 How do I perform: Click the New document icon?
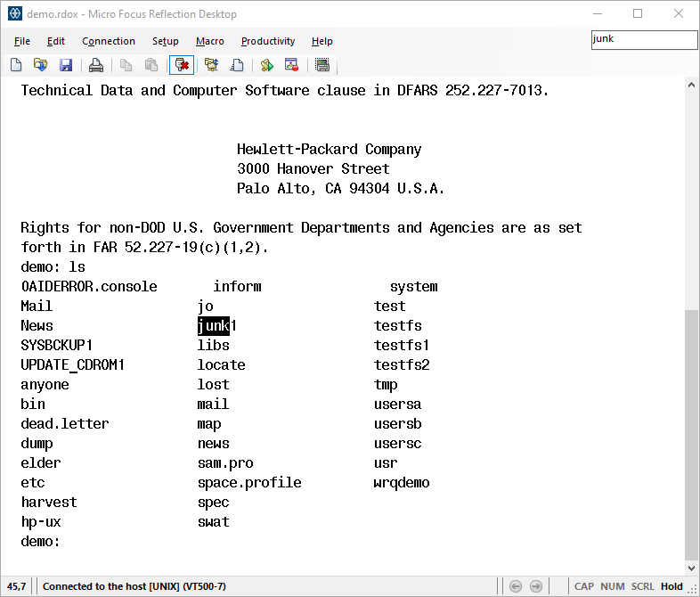[16, 65]
